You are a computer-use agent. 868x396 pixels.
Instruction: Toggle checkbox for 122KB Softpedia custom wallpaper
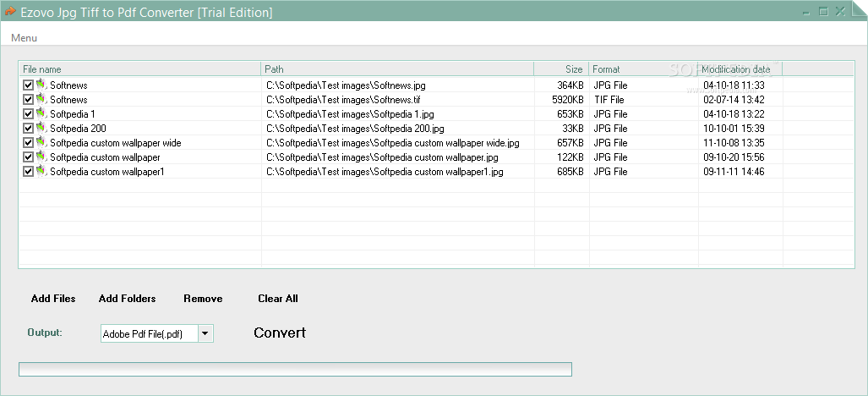click(x=28, y=157)
